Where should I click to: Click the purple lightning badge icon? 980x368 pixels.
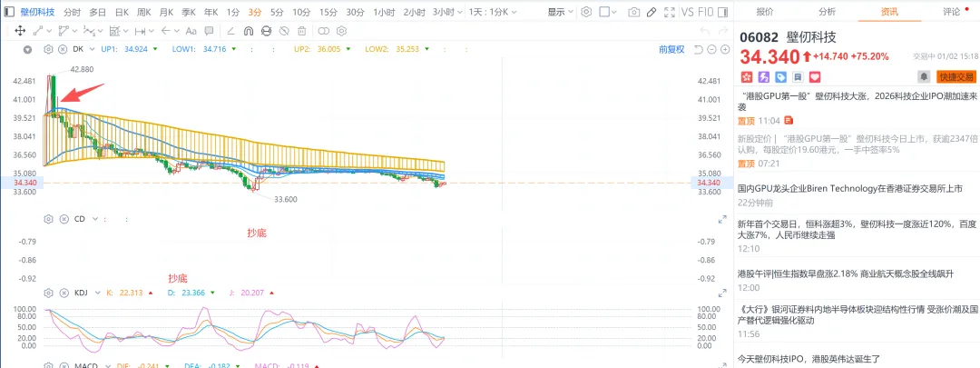point(764,77)
